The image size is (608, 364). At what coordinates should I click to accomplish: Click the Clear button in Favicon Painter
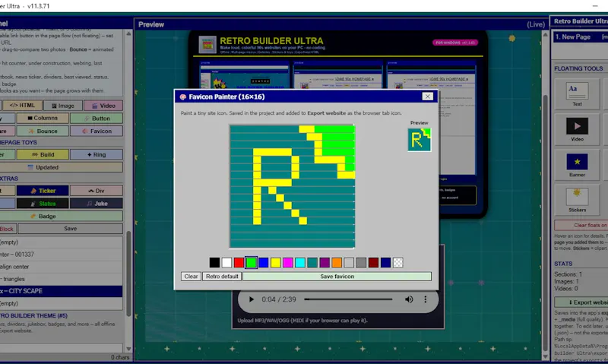191,277
